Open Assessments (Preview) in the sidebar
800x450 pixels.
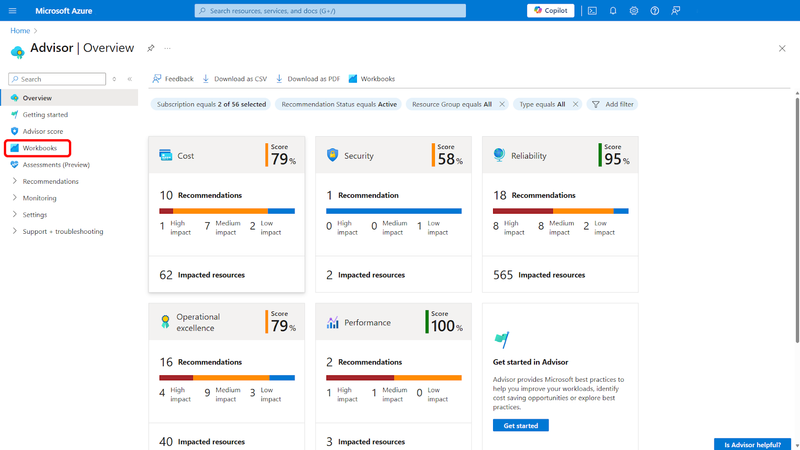click(x=56, y=165)
